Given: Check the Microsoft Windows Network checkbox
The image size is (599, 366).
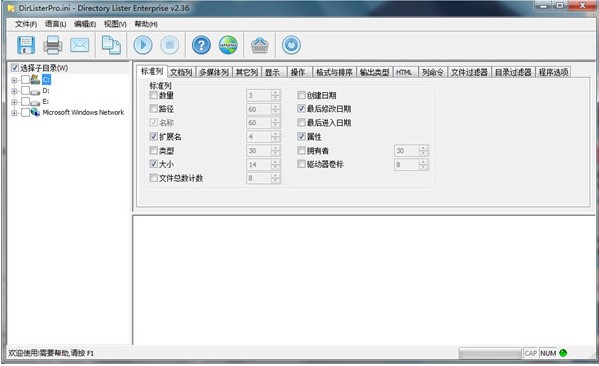Looking at the screenshot, I should click(x=25, y=112).
